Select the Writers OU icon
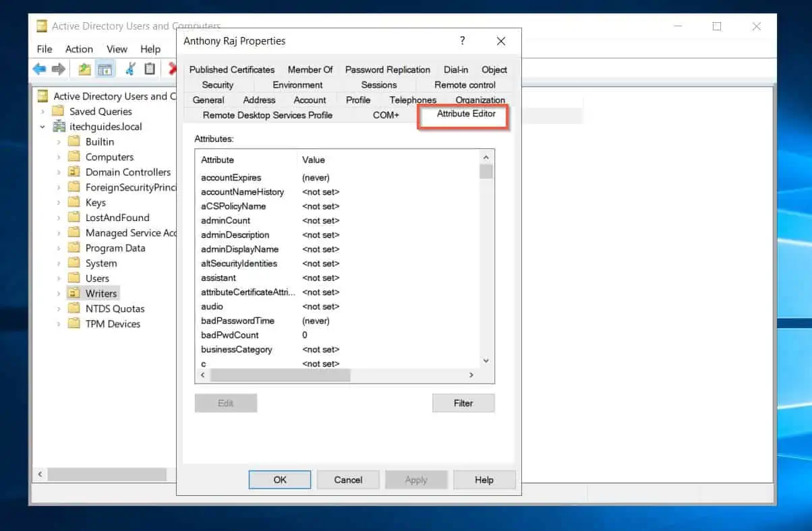812x531 pixels. (x=74, y=293)
